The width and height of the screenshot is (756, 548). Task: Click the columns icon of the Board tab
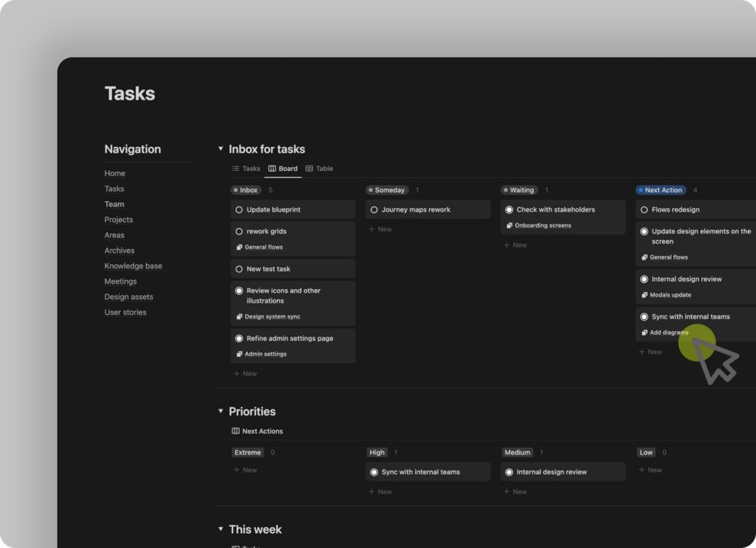[272, 169]
